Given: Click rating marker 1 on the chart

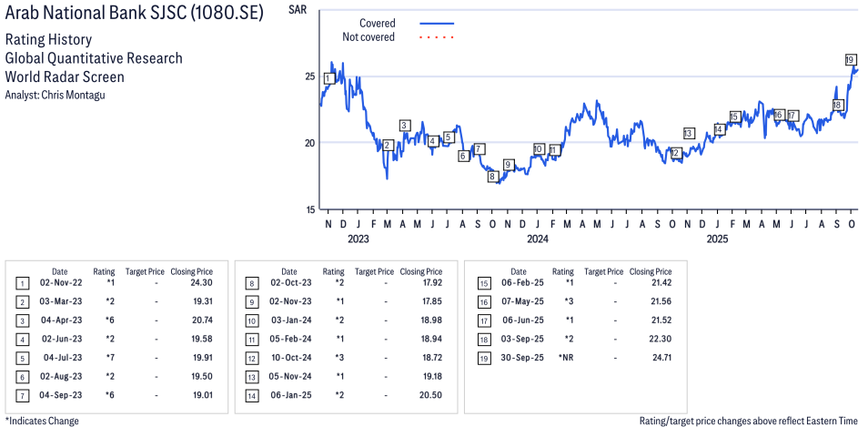Looking at the screenshot, I should click(328, 79).
